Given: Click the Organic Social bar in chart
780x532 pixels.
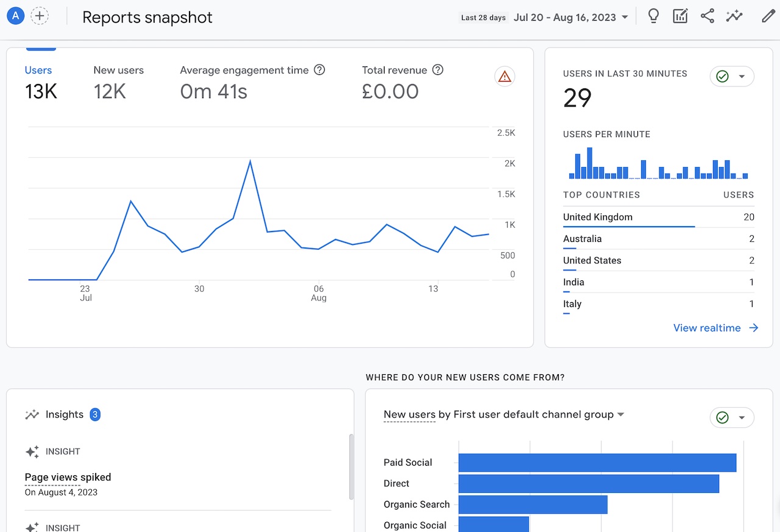Looking at the screenshot, I should [494, 525].
